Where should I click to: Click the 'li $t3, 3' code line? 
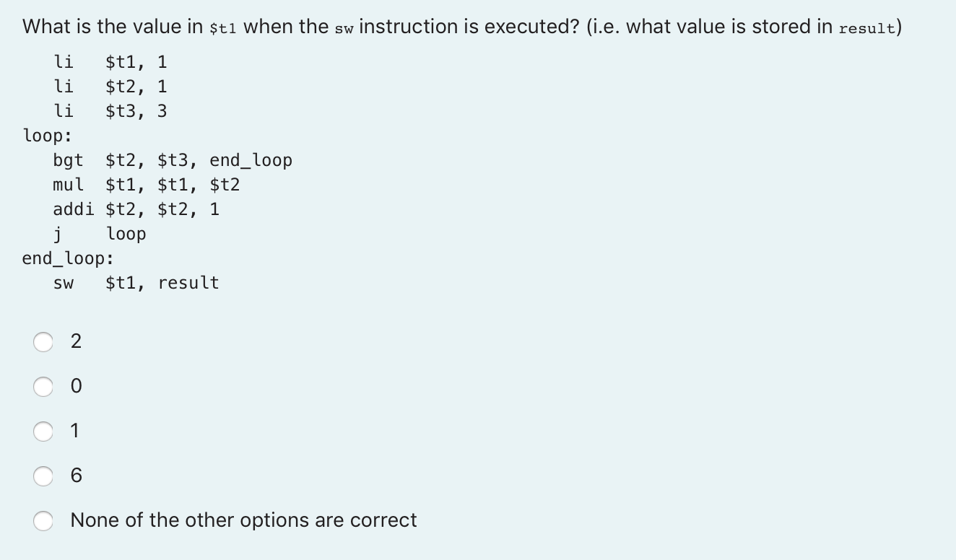point(110,111)
